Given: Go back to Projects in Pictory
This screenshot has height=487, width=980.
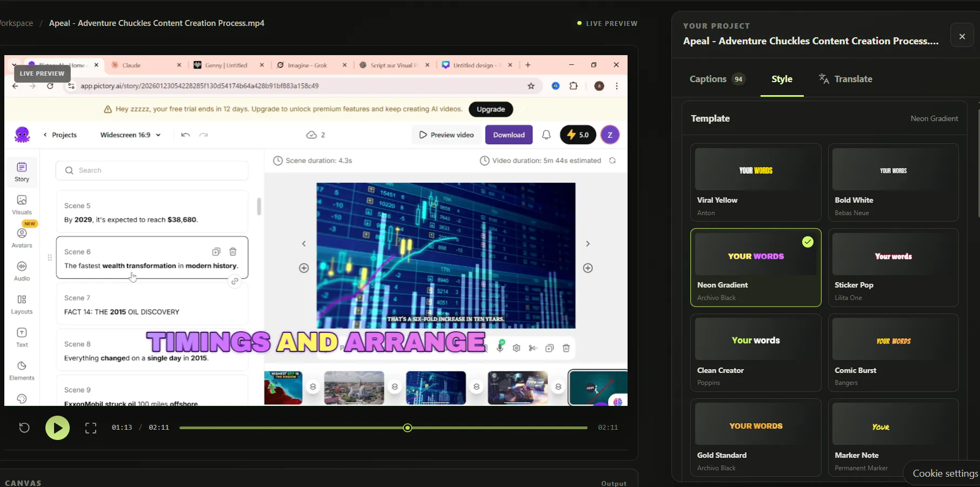Looking at the screenshot, I should pyautogui.click(x=60, y=135).
